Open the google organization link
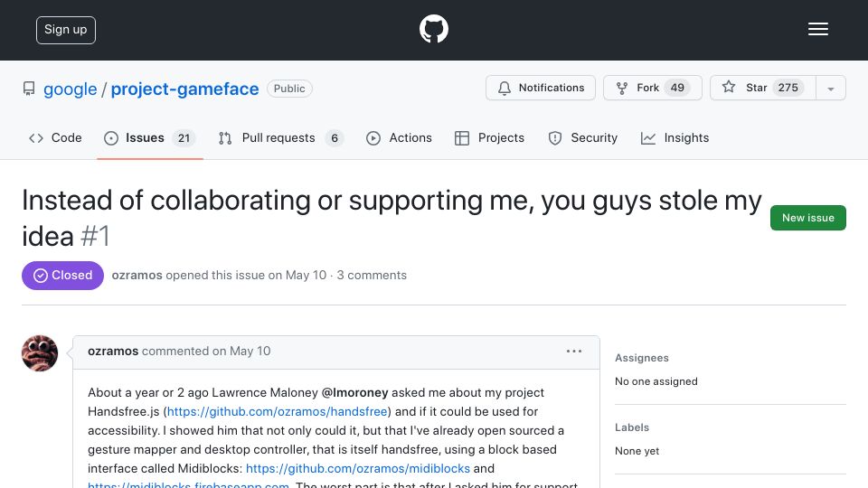The height and width of the screenshot is (488, 868). 71,89
